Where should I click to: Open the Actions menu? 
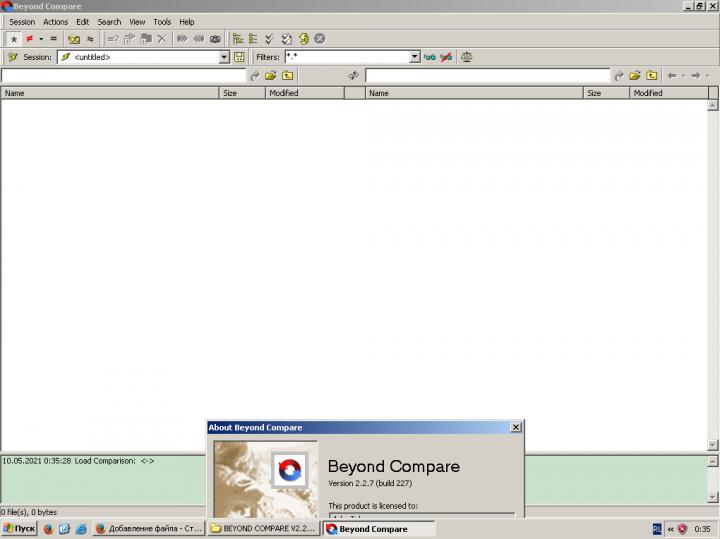[55, 21]
